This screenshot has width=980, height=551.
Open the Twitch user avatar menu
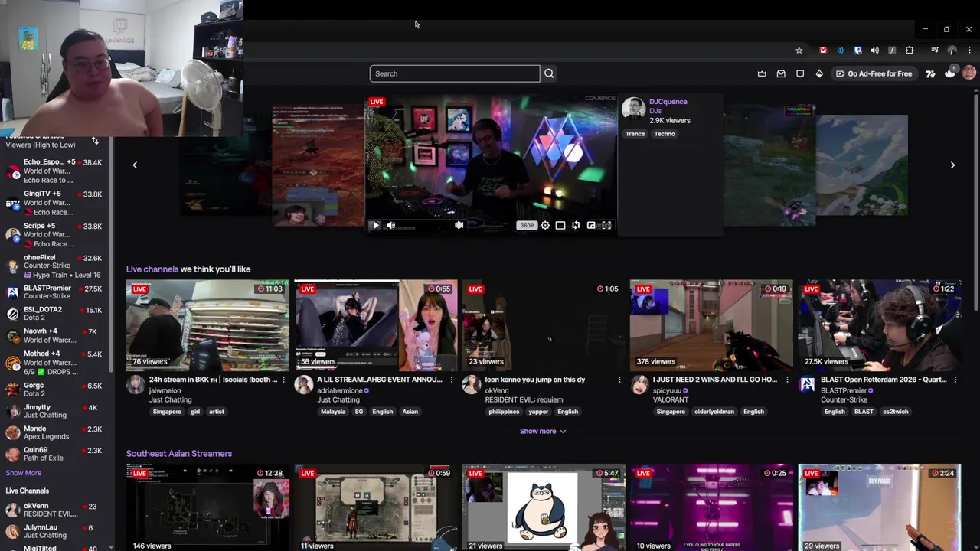(x=969, y=73)
